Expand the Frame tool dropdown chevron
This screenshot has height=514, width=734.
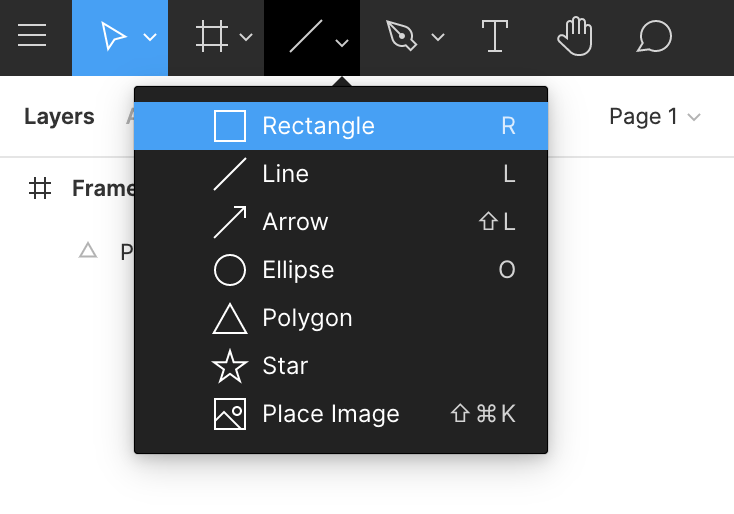(x=246, y=39)
